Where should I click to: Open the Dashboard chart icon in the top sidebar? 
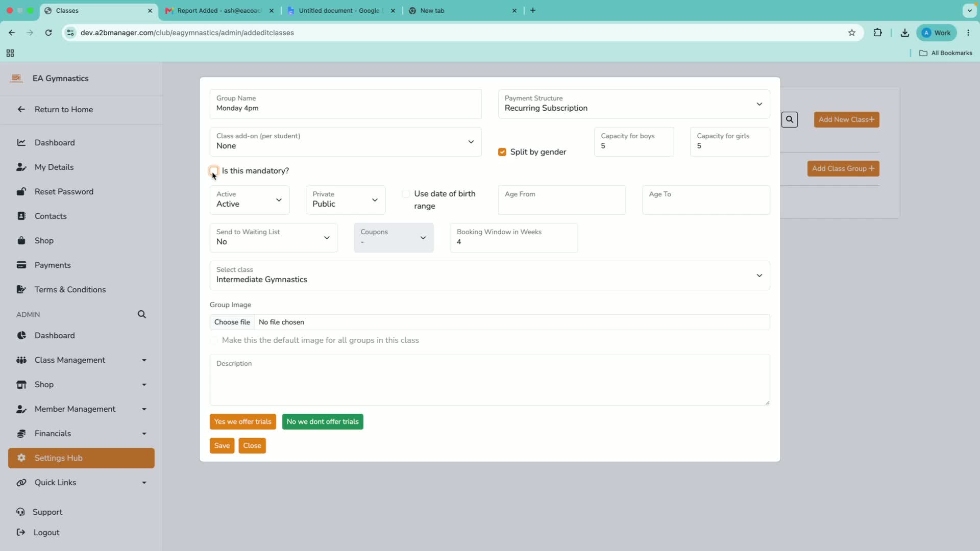21,142
